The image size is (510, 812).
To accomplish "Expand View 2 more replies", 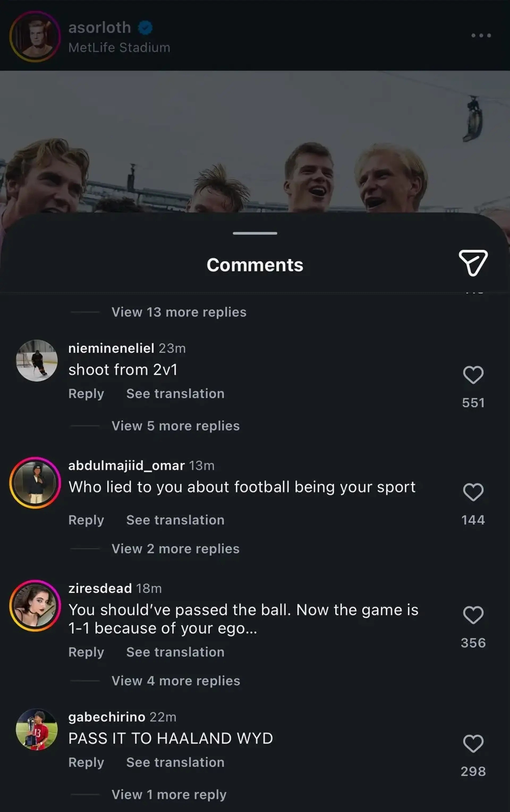I will point(175,549).
